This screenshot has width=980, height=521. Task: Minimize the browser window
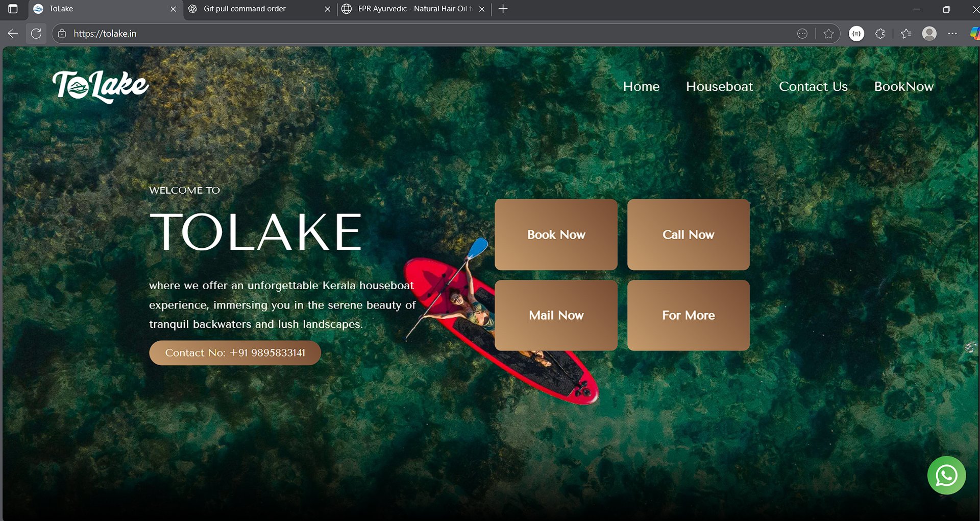(917, 9)
